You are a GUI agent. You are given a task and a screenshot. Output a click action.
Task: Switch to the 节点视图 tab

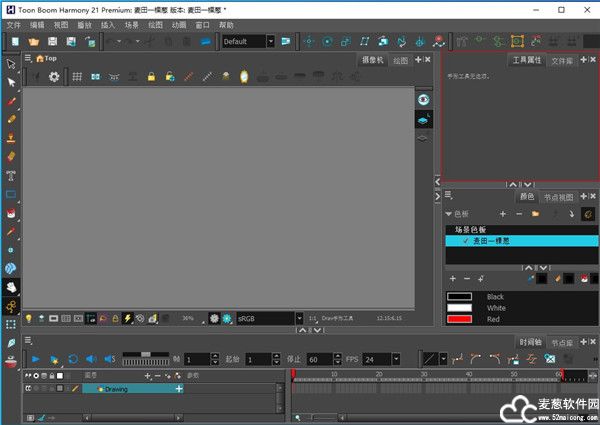[559, 197]
